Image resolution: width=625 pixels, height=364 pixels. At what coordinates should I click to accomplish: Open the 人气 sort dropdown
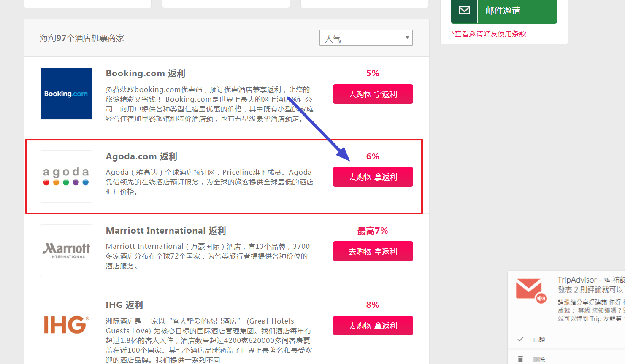(x=365, y=38)
